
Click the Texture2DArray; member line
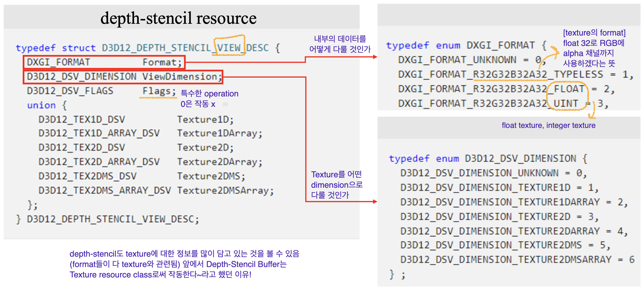(219, 162)
